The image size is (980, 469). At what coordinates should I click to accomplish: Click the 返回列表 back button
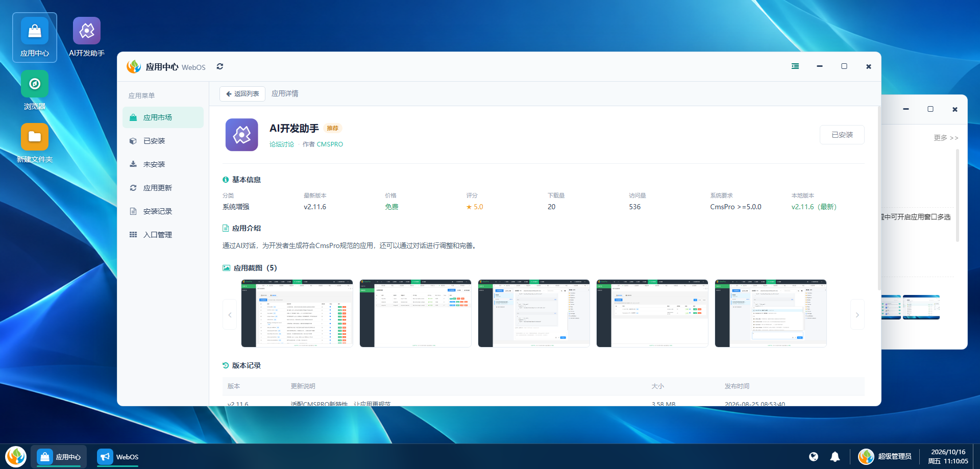tap(242, 94)
